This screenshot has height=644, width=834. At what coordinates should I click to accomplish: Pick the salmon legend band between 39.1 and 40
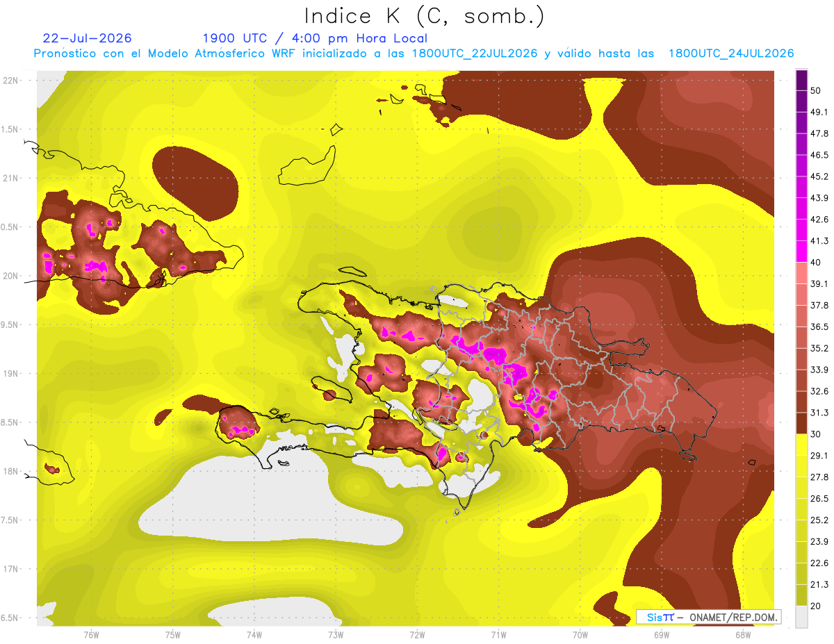(x=801, y=273)
